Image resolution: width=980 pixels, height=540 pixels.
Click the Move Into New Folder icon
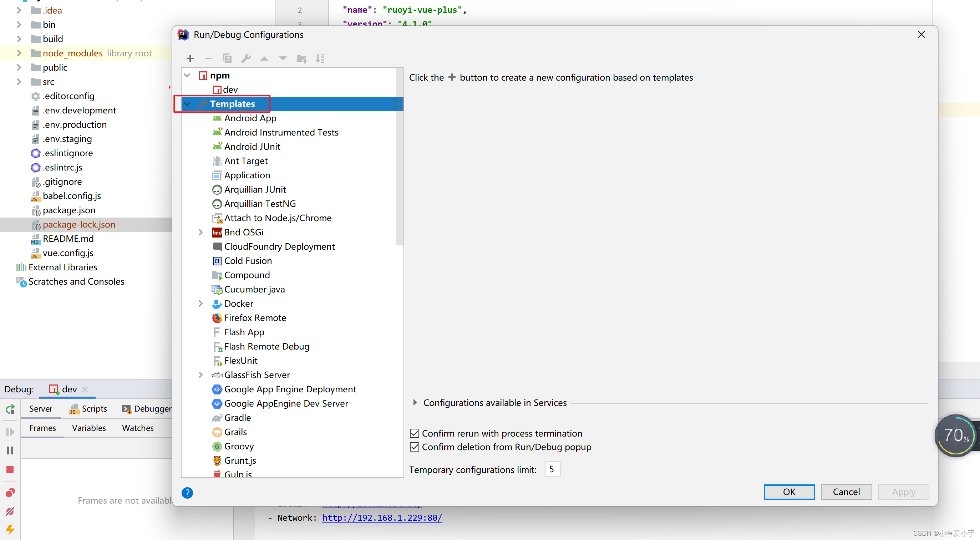(x=302, y=58)
